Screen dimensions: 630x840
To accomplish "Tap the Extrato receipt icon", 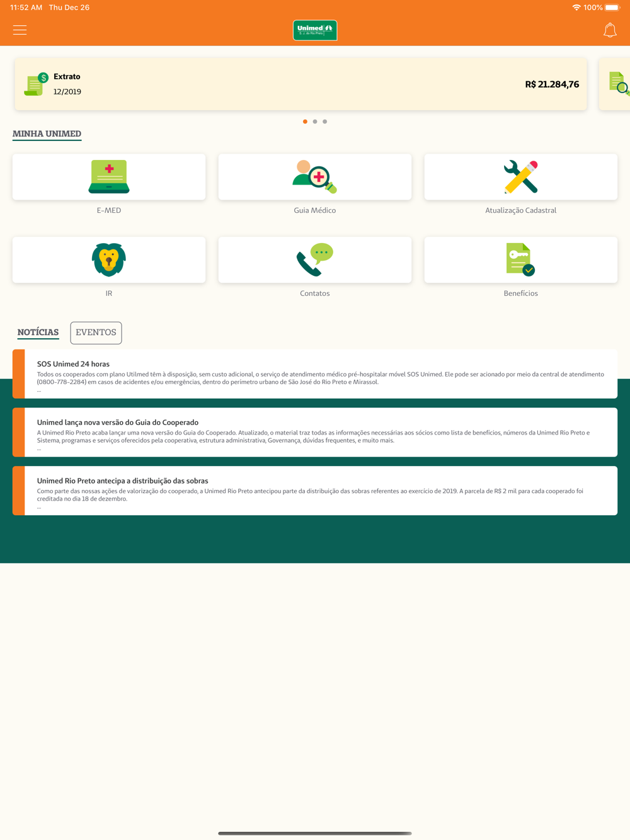I will pyautogui.click(x=36, y=84).
